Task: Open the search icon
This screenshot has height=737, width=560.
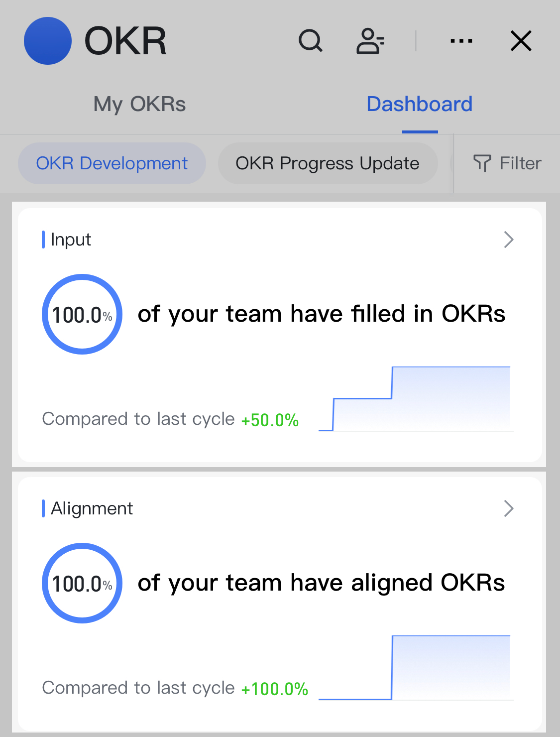Action: point(311,41)
